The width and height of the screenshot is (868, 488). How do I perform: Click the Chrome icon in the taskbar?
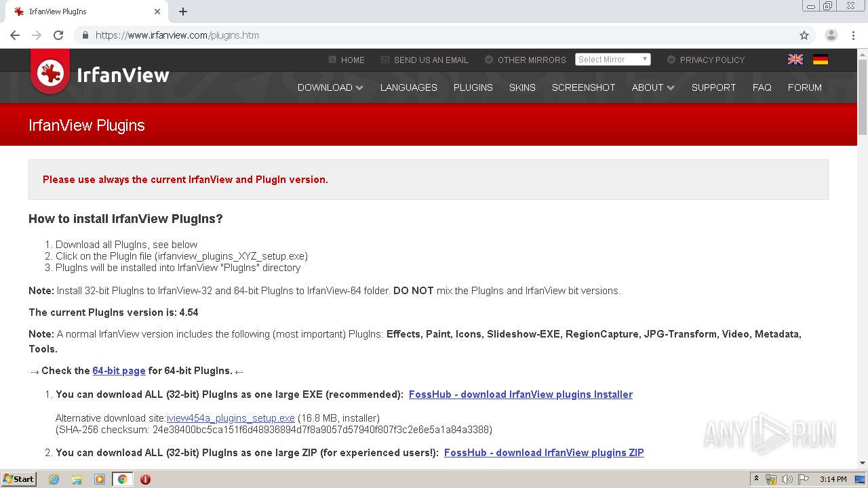point(122,479)
